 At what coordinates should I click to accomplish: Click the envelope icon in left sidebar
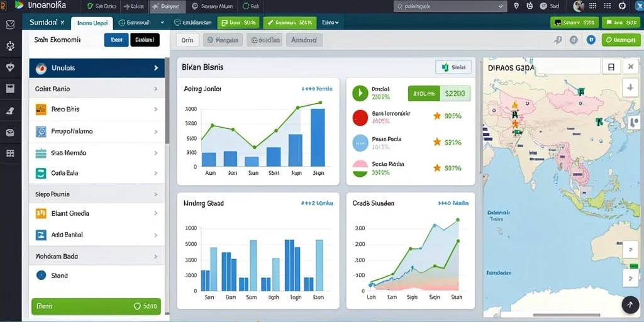tap(10, 25)
